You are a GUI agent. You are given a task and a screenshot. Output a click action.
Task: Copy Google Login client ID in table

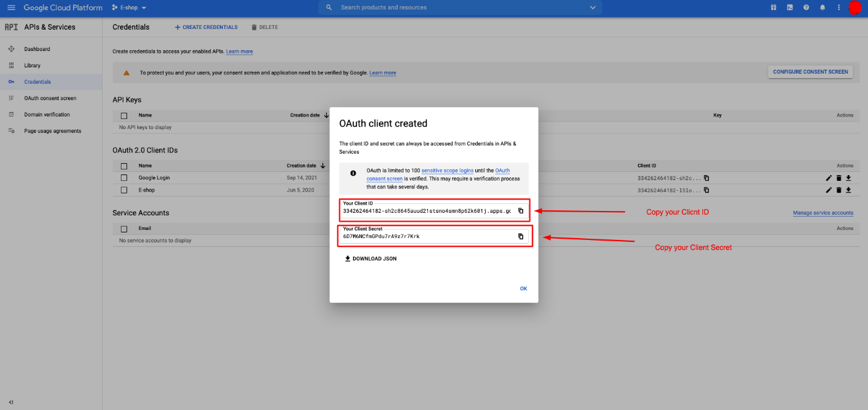click(706, 178)
